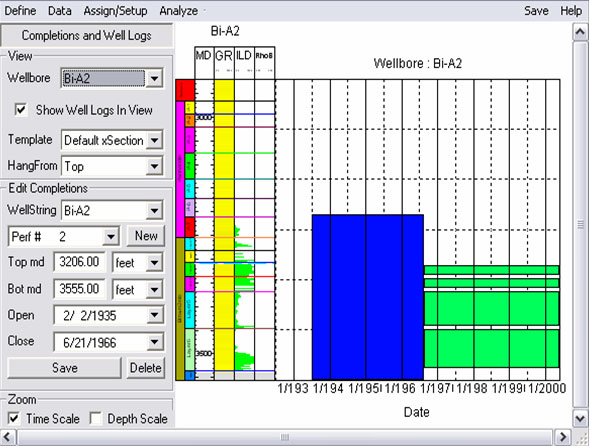This screenshot has width=590, height=446.
Task: Open the Data menu
Action: (59, 11)
